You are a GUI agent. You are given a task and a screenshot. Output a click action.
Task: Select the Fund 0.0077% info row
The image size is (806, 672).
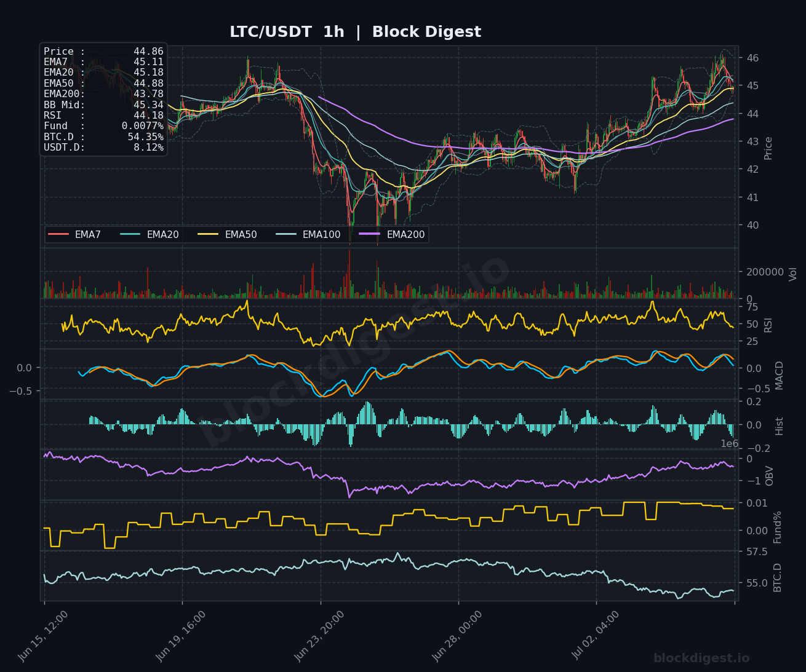(x=103, y=126)
